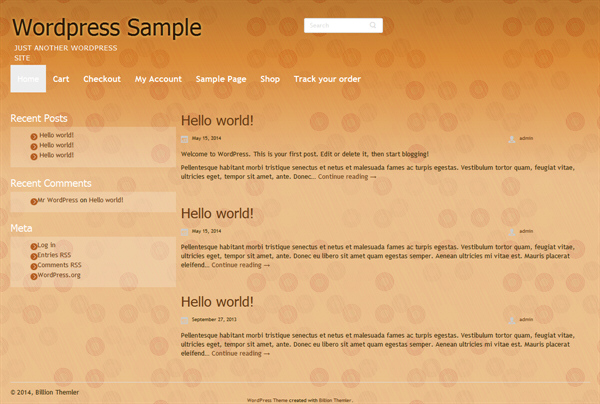This screenshot has height=404, width=600.
Task: Click the © 2014, Billion Themler footer text
Action: pyautogui.click(x=45, y=392)
